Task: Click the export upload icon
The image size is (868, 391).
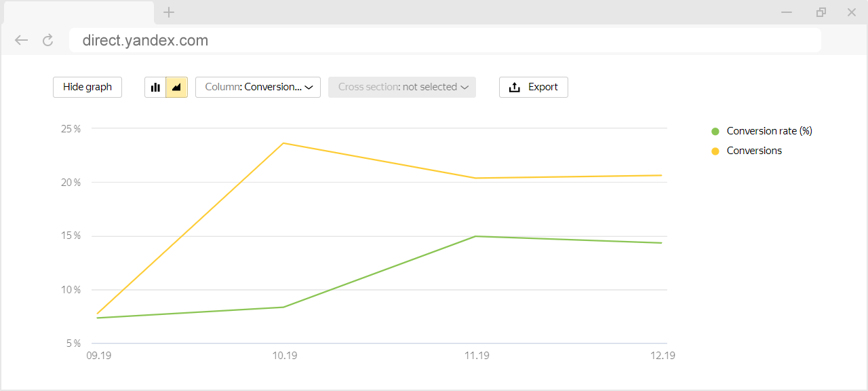Action: [x=515, y=87]
